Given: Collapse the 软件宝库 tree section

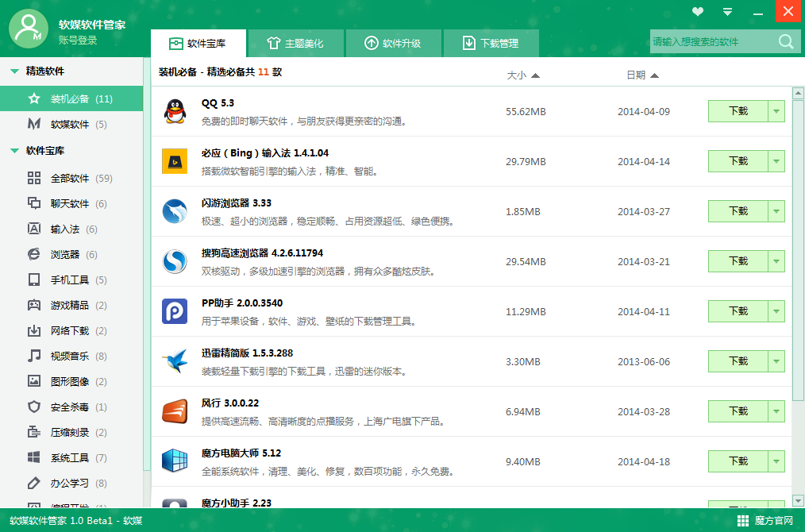Looking at the screenshot, I should 14,151.
